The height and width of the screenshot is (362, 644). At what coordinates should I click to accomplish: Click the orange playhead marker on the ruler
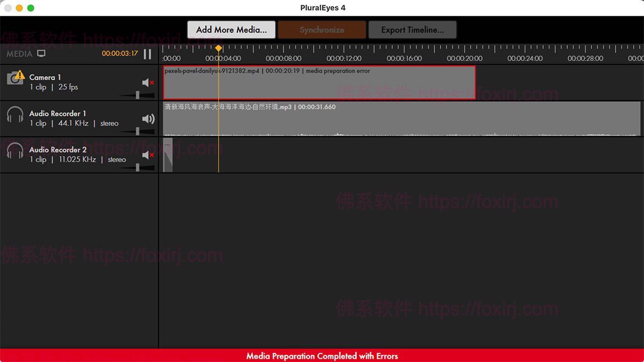pos(218,48)
